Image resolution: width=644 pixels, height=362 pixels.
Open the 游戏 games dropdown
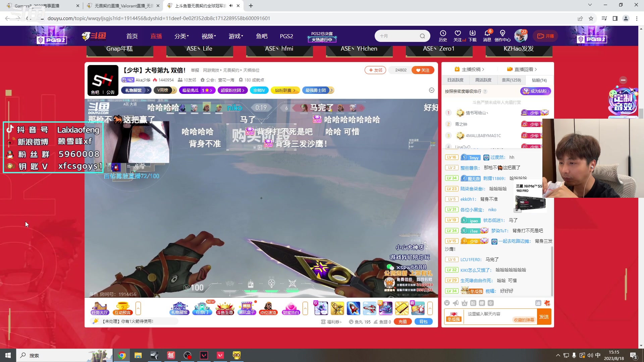pos(236,36)
